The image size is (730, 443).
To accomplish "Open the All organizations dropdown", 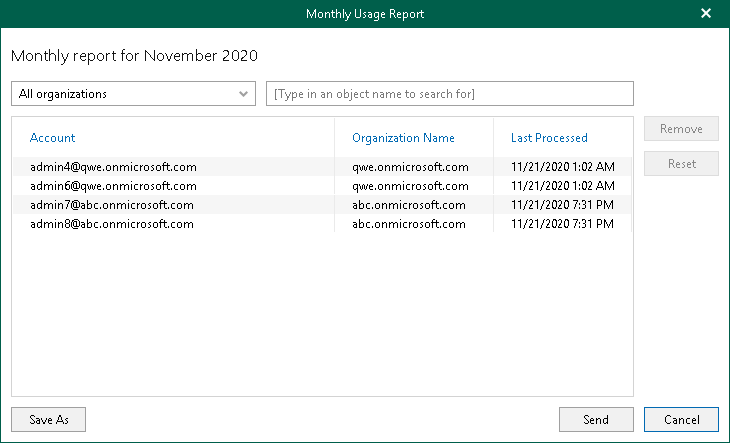I will pos(133,94).
